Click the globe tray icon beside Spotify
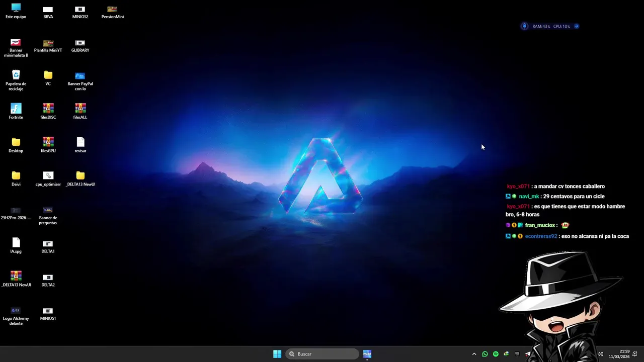 pos(506,354)
